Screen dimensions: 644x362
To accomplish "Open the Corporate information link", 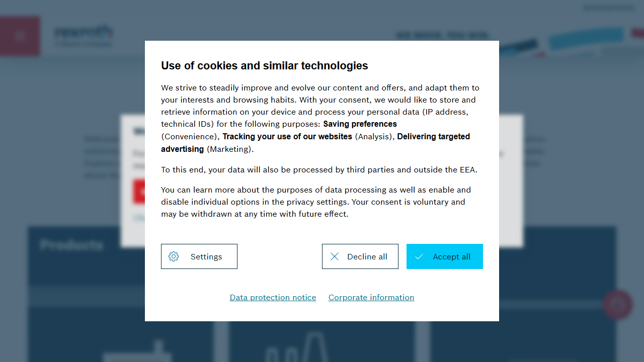I will 371,298.
